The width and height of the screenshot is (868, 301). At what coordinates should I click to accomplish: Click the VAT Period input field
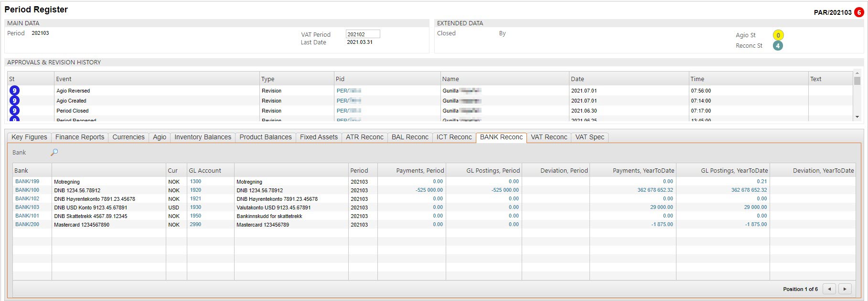(x=363, y=34)
